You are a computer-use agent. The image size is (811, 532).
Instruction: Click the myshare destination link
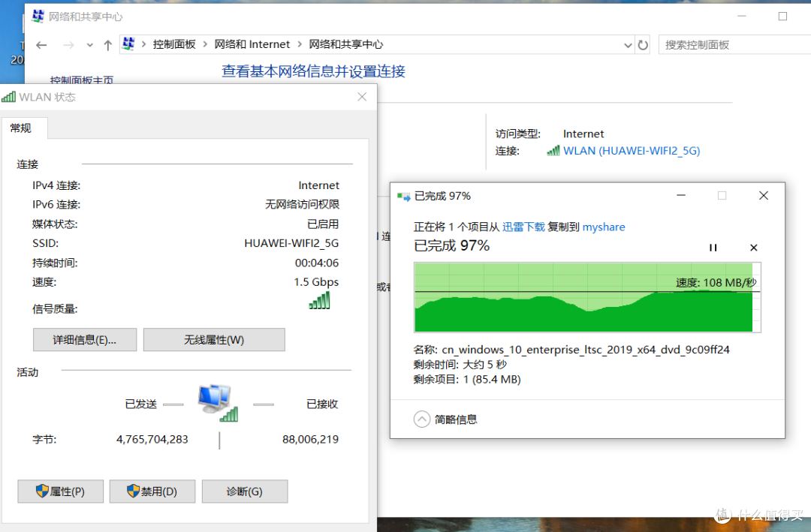(604, 227)
